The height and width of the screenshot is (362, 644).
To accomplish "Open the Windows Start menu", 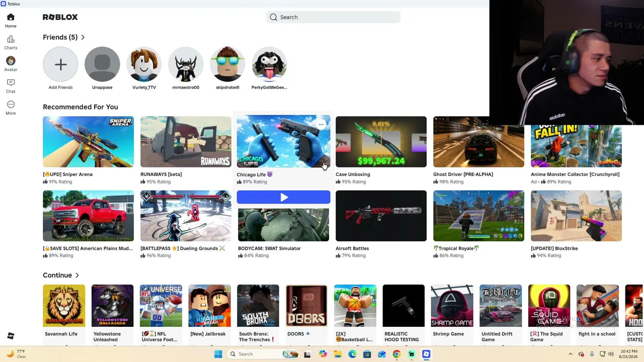I will coord(218,354).
